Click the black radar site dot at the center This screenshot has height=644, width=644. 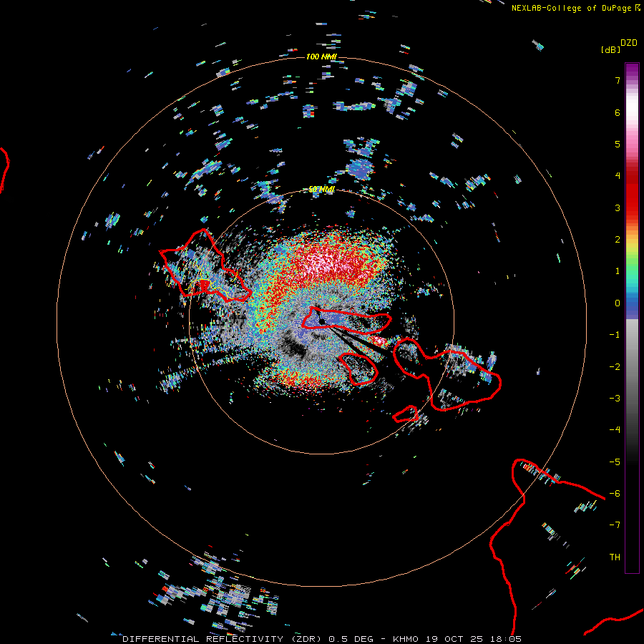(322, 321)
